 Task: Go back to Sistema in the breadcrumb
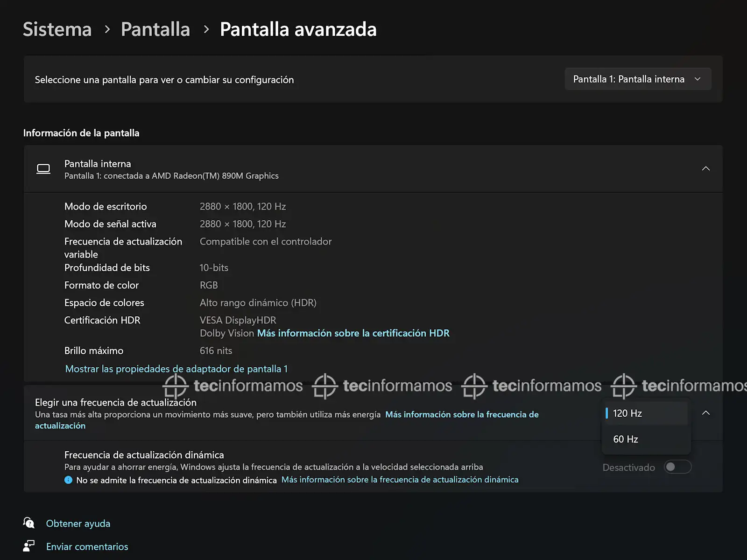pos(57,29)
